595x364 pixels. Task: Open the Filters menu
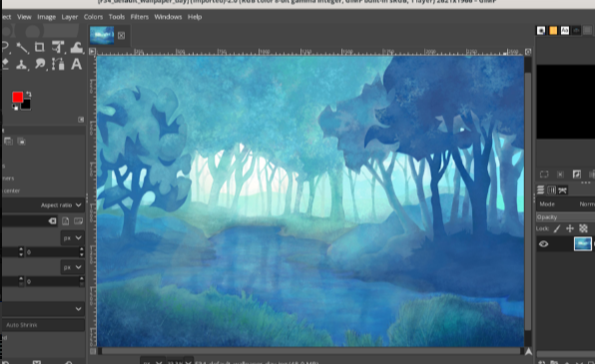coord(139,17)
